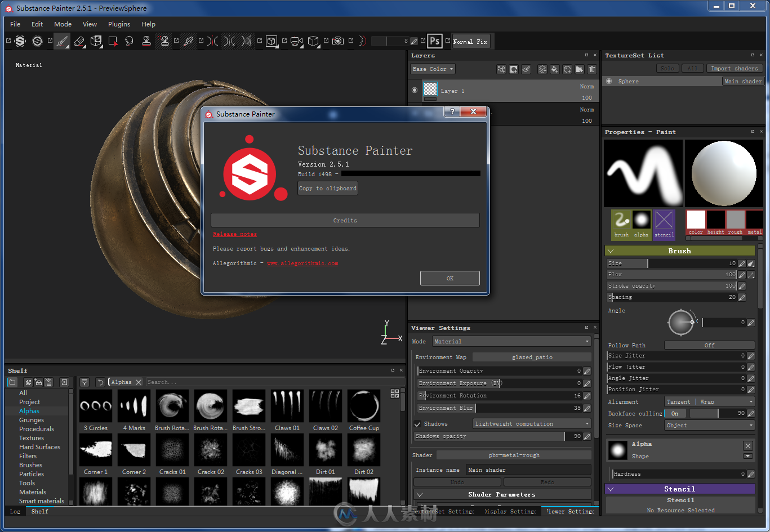The height and width of the screenshot is (532, 770).
Task: Open the Plugins menu
Action: [x=119, y=24]
